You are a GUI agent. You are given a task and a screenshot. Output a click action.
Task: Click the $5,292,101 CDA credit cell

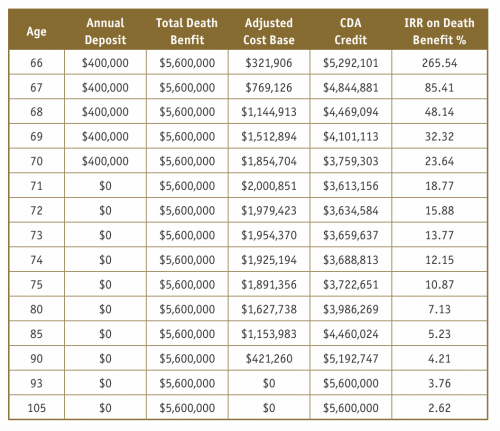coord(351,63)
